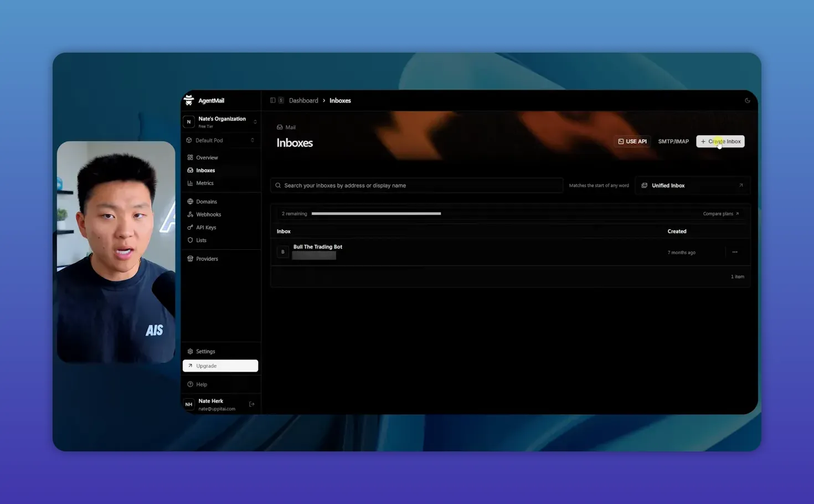Open the Compare plans link
Screen dimensions: 814x504
[721, 214]
